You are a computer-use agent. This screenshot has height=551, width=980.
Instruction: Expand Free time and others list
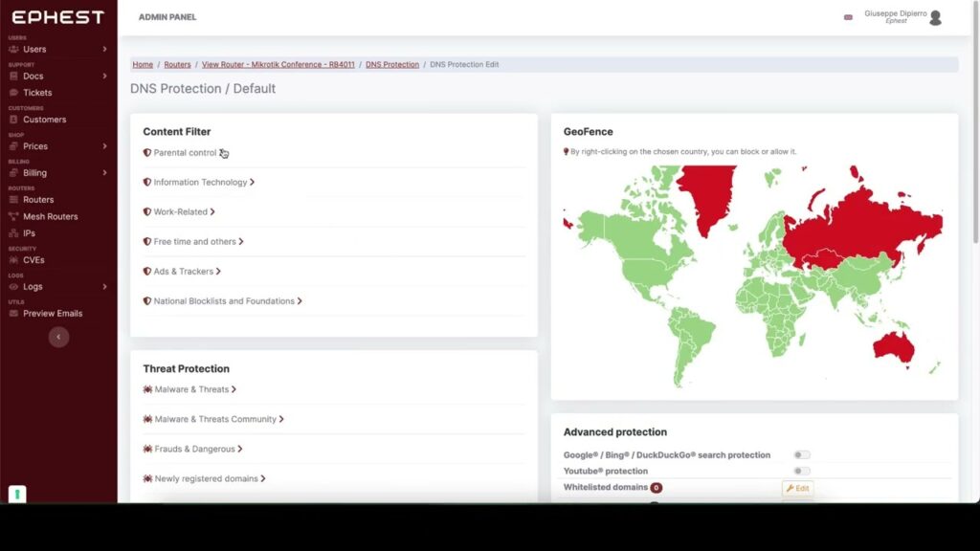(193, 242)
